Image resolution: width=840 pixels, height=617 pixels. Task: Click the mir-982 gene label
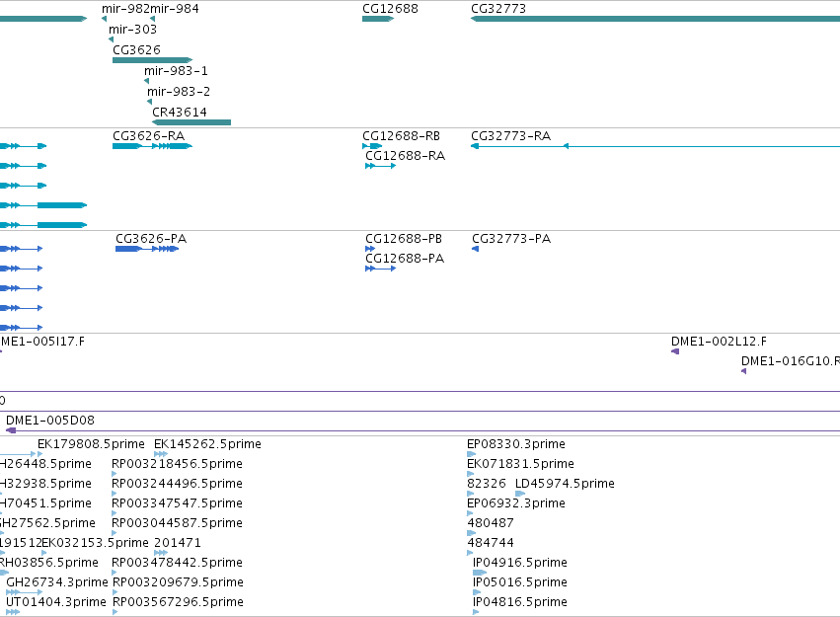pos(126,9)
